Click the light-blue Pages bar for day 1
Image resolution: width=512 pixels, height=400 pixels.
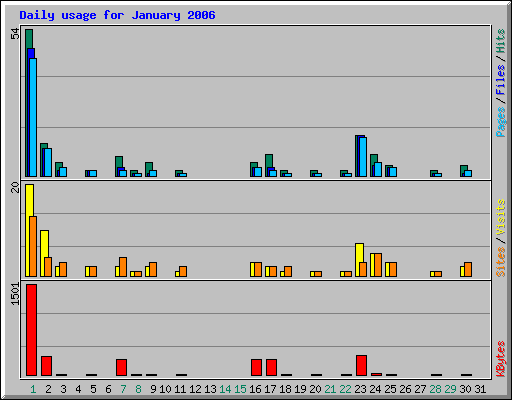pos(33,117)
